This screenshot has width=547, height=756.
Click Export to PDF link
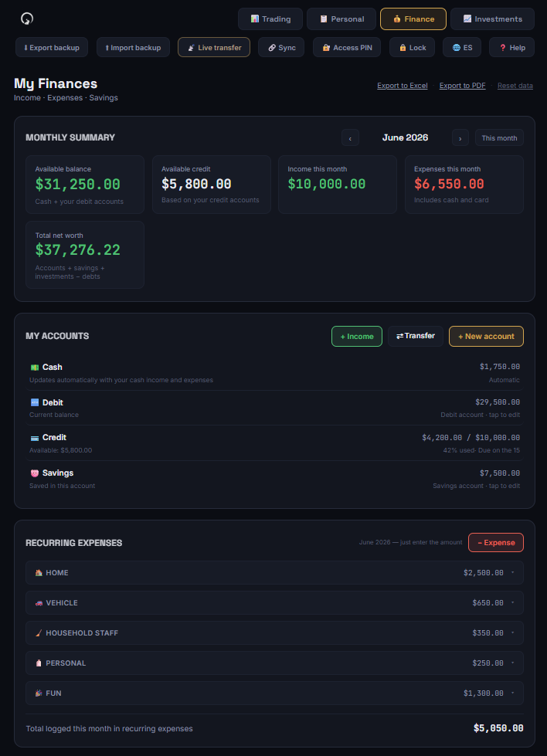point(462,86)
